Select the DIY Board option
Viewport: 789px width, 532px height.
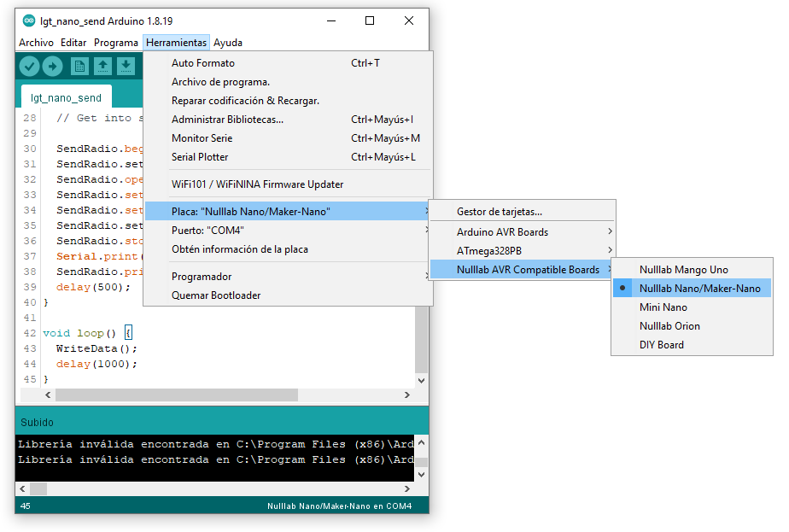(x=692, y=345)
